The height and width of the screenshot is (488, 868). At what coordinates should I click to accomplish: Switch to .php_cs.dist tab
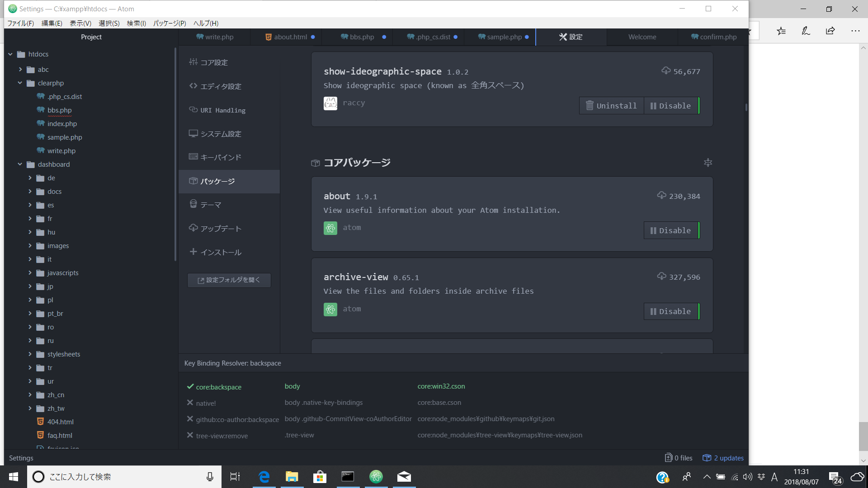coord(429,37)
